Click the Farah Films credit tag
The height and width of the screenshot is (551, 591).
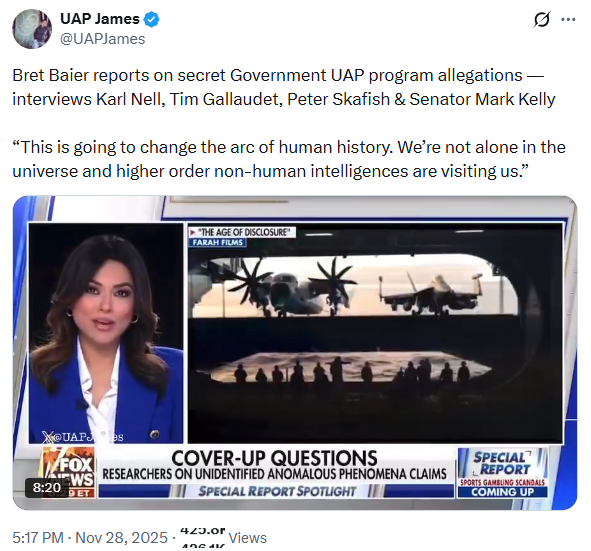click(217, 242)
